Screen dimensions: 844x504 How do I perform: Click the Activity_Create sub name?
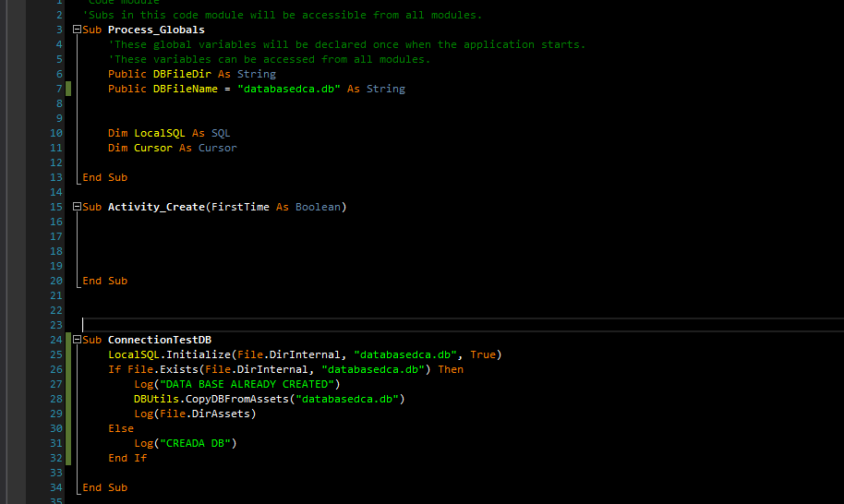[156, 207]
